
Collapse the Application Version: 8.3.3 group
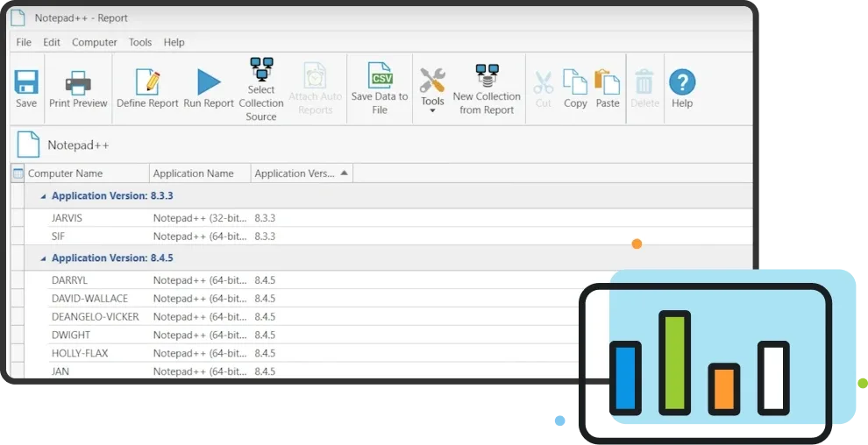point(43,196)
